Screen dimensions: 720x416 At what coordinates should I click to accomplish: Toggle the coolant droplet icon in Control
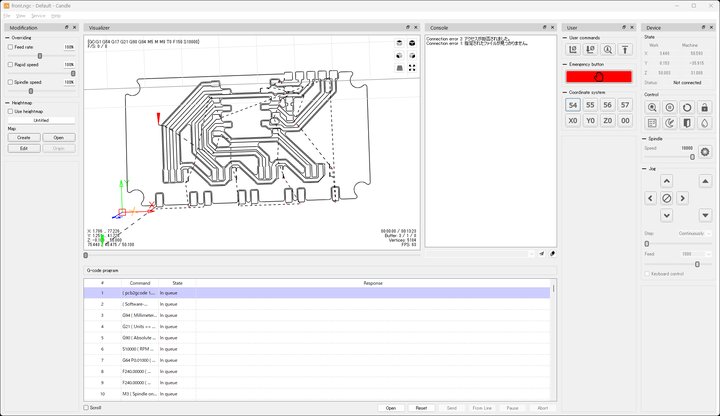pyautogui.click(x=704, y=123)
